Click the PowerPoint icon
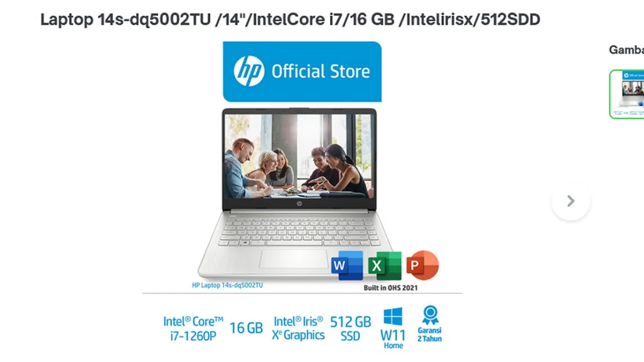This screenshot has width=644, height=362. click(423, 265)
